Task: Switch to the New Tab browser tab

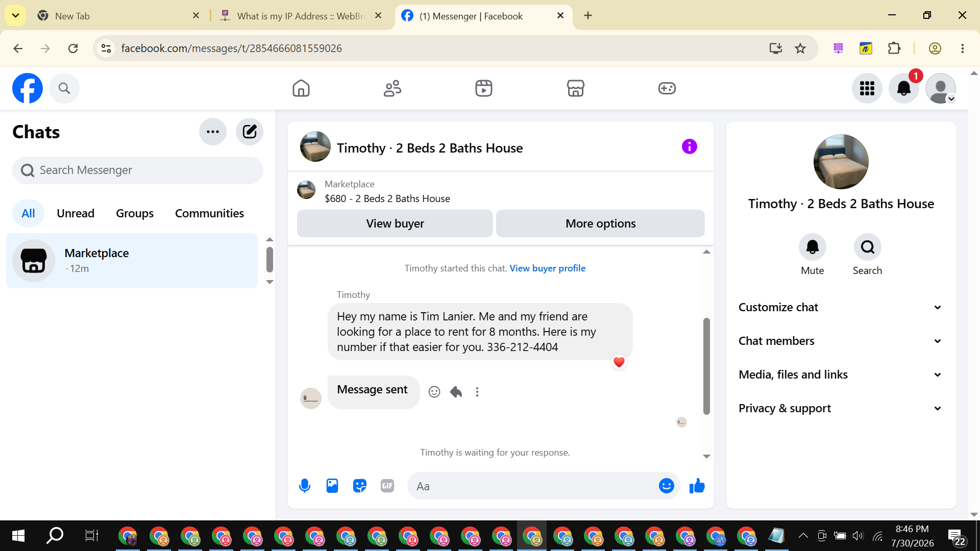Action: (118, 16)
